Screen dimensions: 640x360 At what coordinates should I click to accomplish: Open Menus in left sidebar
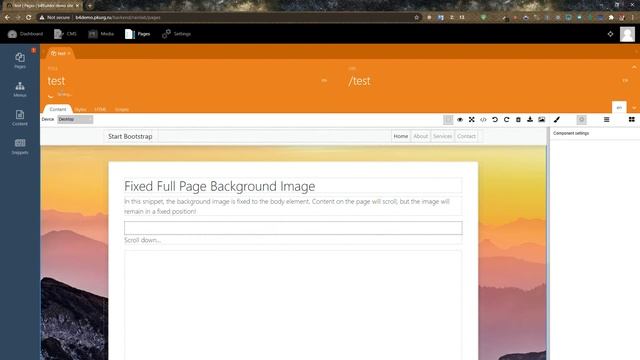coord(20,89)
